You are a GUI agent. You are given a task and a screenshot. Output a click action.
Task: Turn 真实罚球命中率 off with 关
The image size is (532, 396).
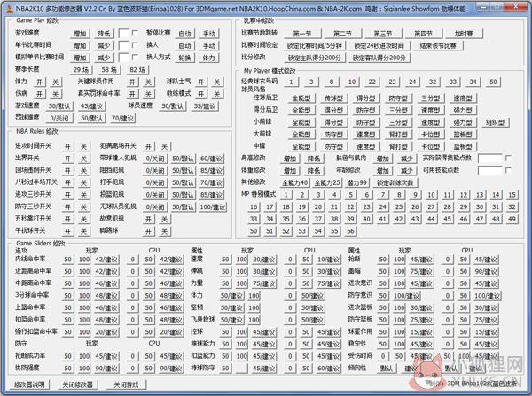[x=149, y=94]
